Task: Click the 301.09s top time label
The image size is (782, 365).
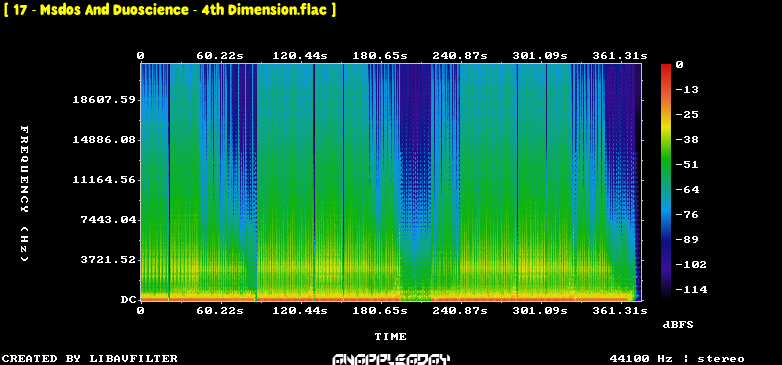Action: (540, 56)
